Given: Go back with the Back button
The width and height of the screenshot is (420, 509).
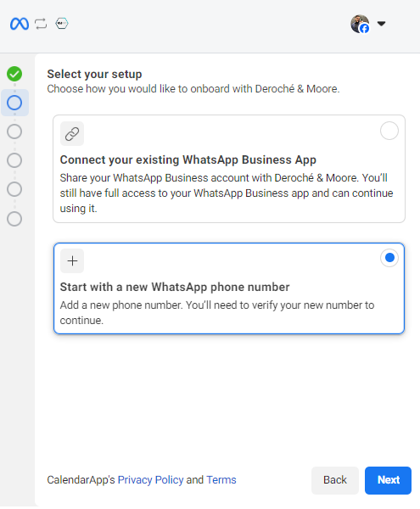Looking at the screenshot, I should tap(335, 480).
